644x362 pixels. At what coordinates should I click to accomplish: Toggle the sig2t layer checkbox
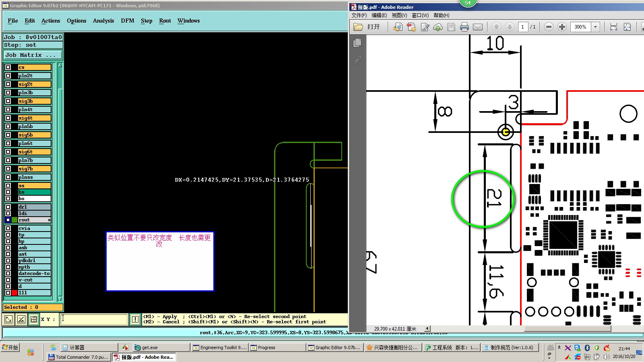click(x=8, y=84)
